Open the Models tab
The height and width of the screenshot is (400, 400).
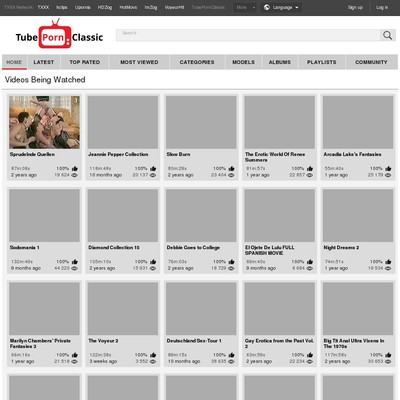pyautogui.click(x=243, y=62)
